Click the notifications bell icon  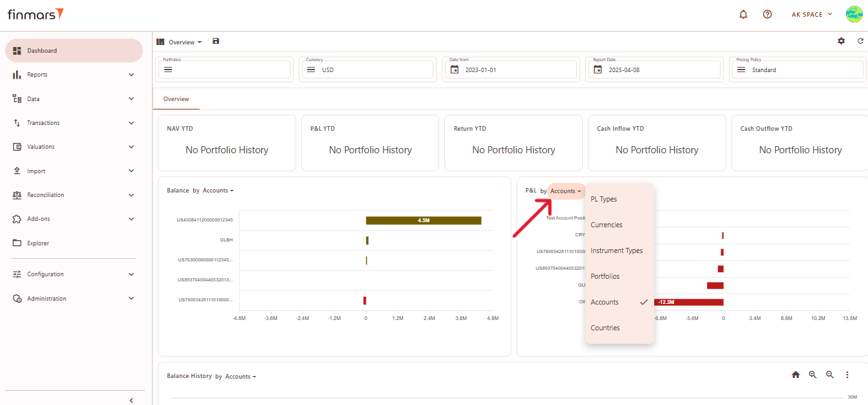(743, 14)
